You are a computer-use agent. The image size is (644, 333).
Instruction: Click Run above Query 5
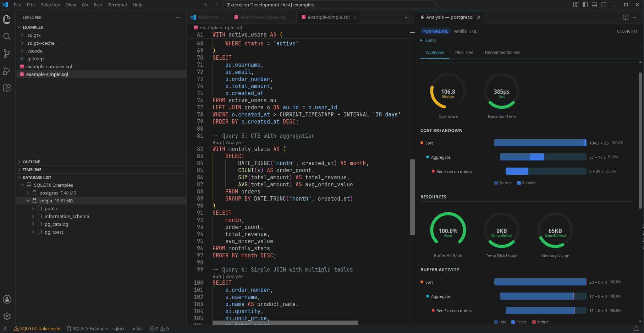[217, 143]
